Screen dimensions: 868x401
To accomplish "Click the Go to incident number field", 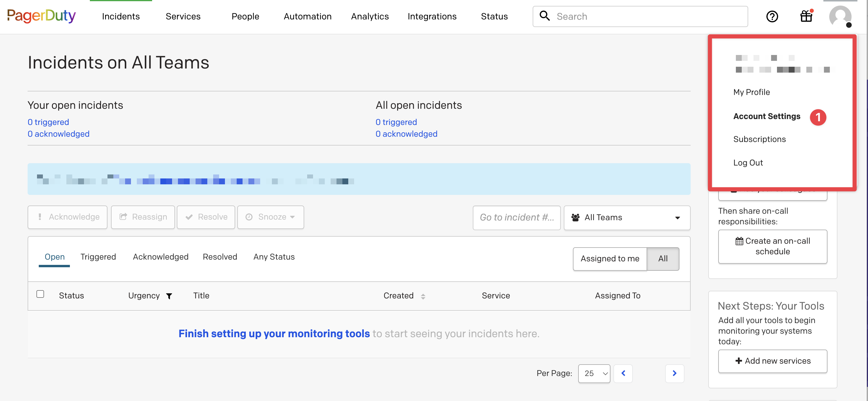I will pos(516,218).
